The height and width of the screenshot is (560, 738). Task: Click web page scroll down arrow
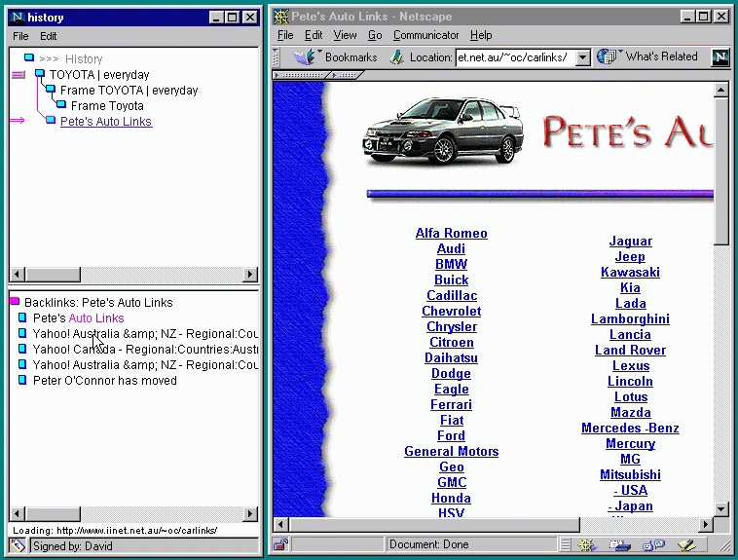click(721, 508)
